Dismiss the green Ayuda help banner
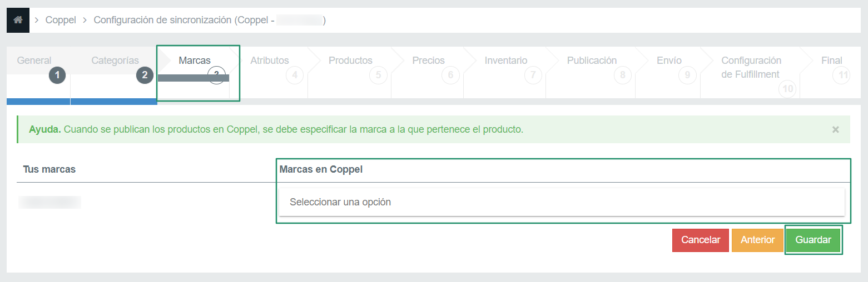The width and height of the screenshot is (868, 282). pos(835,129)
